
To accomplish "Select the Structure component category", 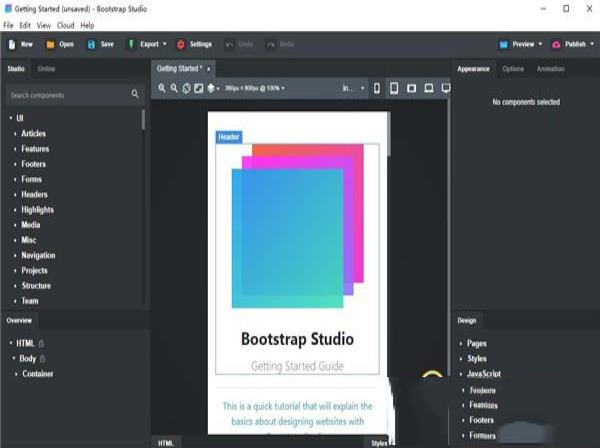I will click(x=36, y=286).
